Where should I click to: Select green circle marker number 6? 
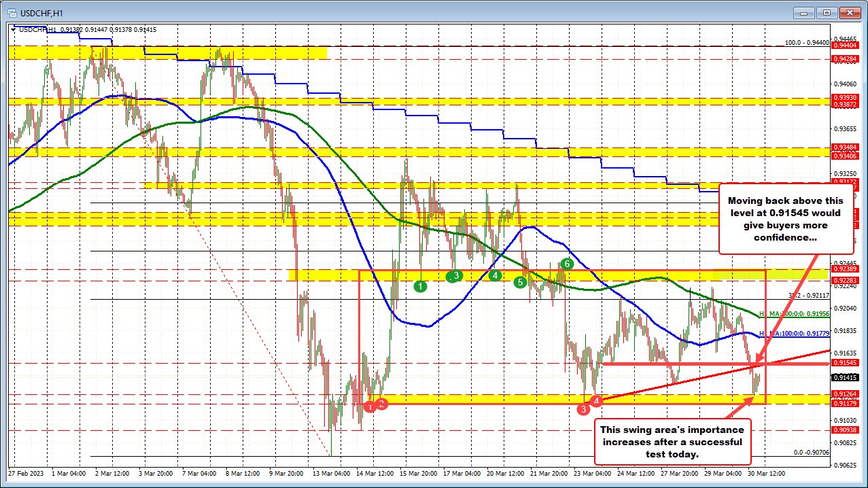tap(568, 264)
